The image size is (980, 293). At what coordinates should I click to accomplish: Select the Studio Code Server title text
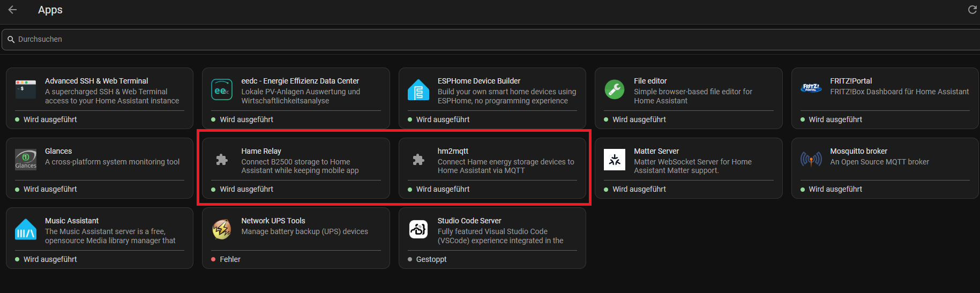click(x=469, y=221)
